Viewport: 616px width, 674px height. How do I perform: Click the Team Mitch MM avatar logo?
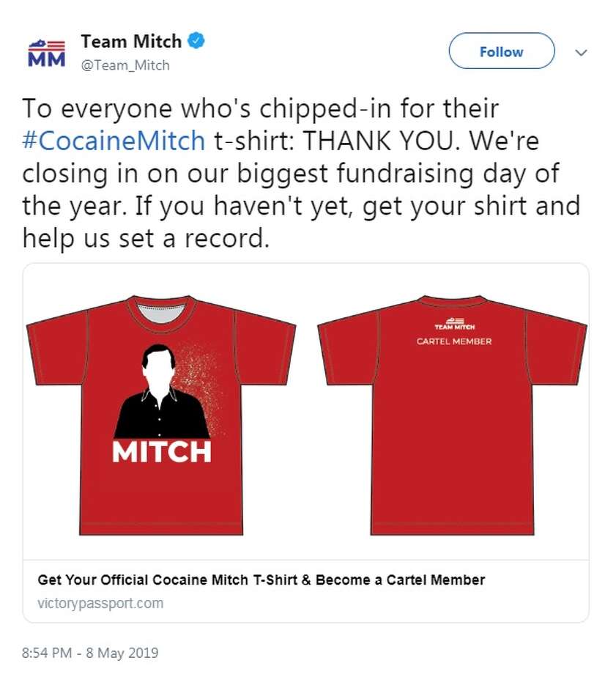(46, 53)
